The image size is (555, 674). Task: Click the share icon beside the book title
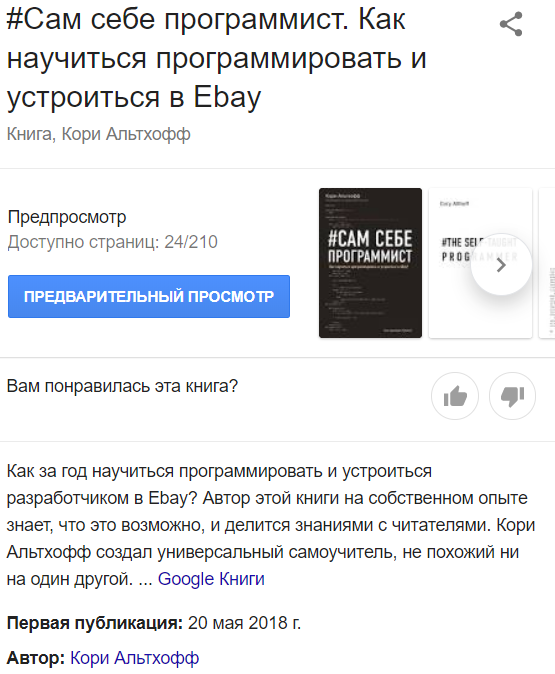(x=511, y=24)
